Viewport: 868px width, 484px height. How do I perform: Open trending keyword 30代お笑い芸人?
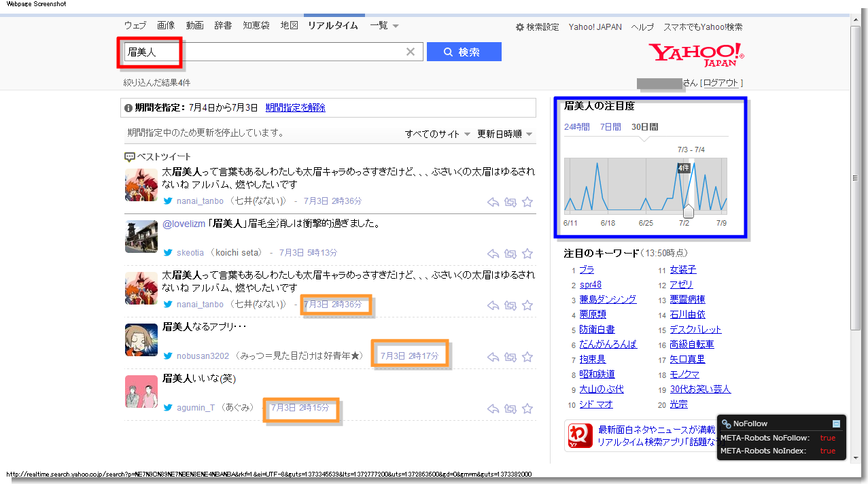(x=700, y=390)
